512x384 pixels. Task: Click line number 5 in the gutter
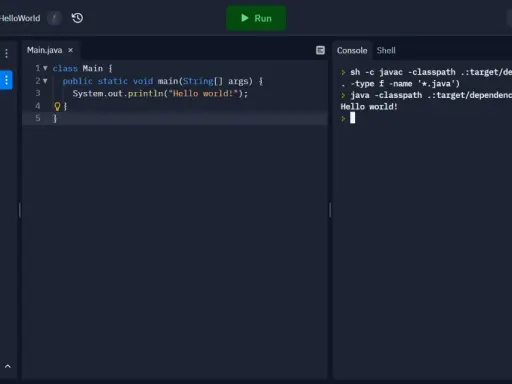tap(38, 118)
